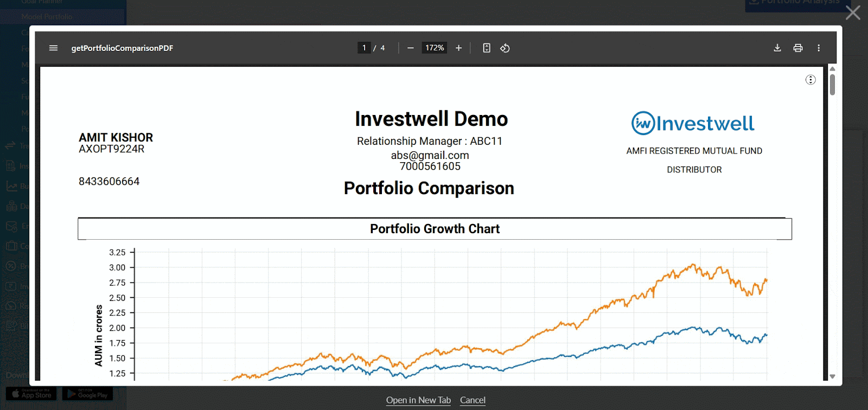Click the Google Play download badge
The width and height of the screenshot is (868, 410).
click(87, 394)
